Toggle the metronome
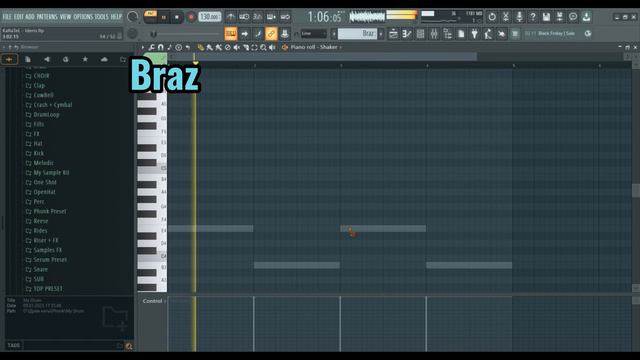This screenshot has width=640, height=360. (231, 17)
